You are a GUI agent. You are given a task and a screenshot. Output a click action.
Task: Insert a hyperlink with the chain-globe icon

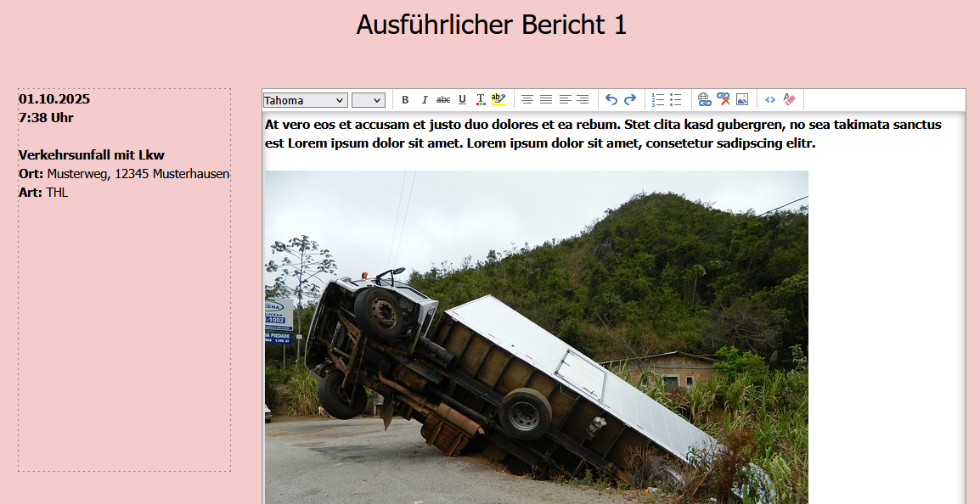tap(705, 100)
